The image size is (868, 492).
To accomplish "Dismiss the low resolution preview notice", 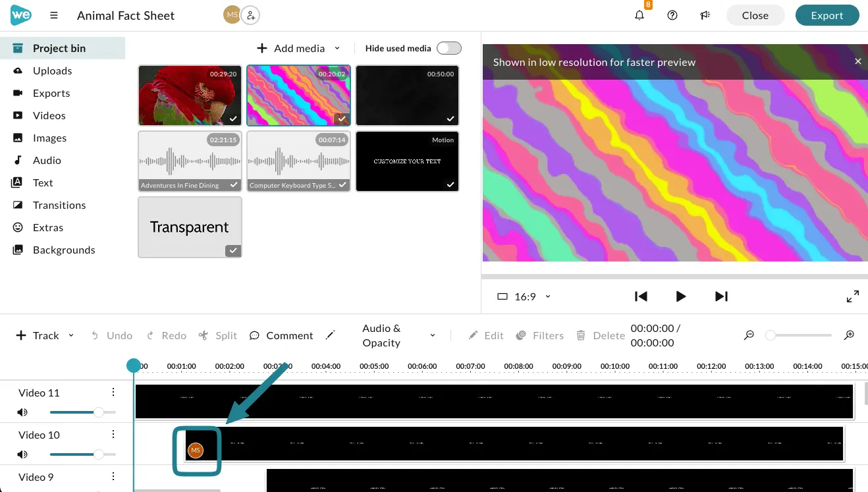I will tap(857, 61).
